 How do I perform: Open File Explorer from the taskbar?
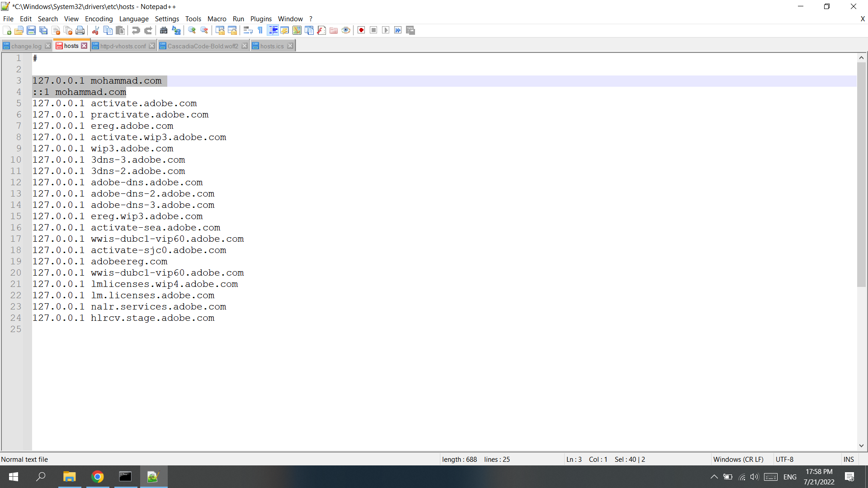click(70, 477)
